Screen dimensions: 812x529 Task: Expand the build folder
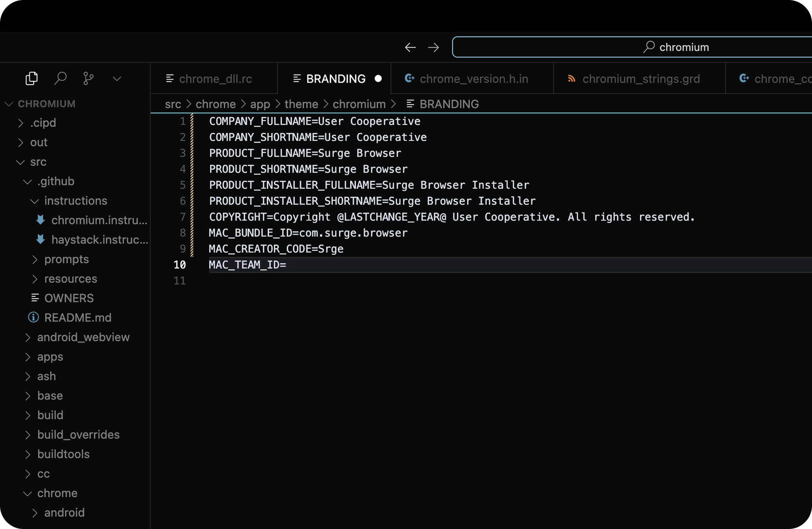[x=75, y=415]
